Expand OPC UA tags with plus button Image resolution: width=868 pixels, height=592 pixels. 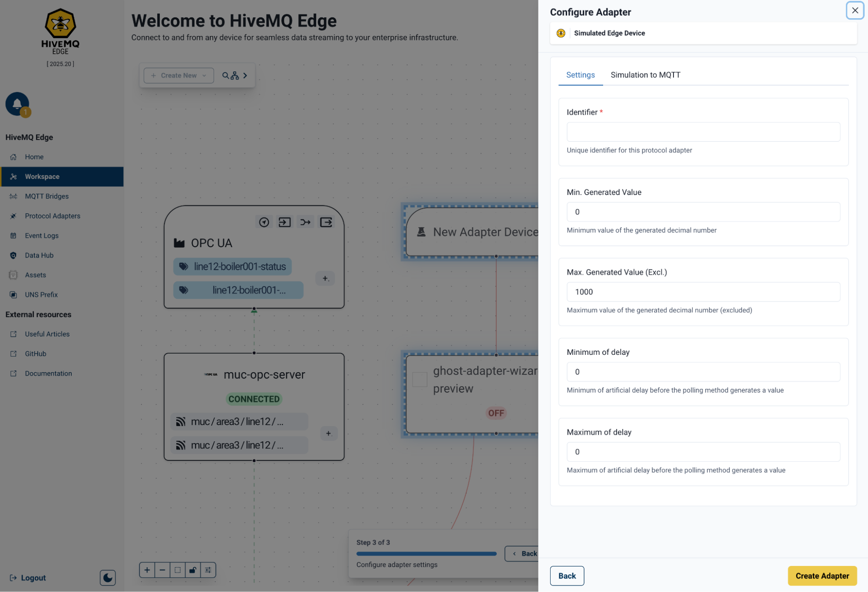(325, 278)
